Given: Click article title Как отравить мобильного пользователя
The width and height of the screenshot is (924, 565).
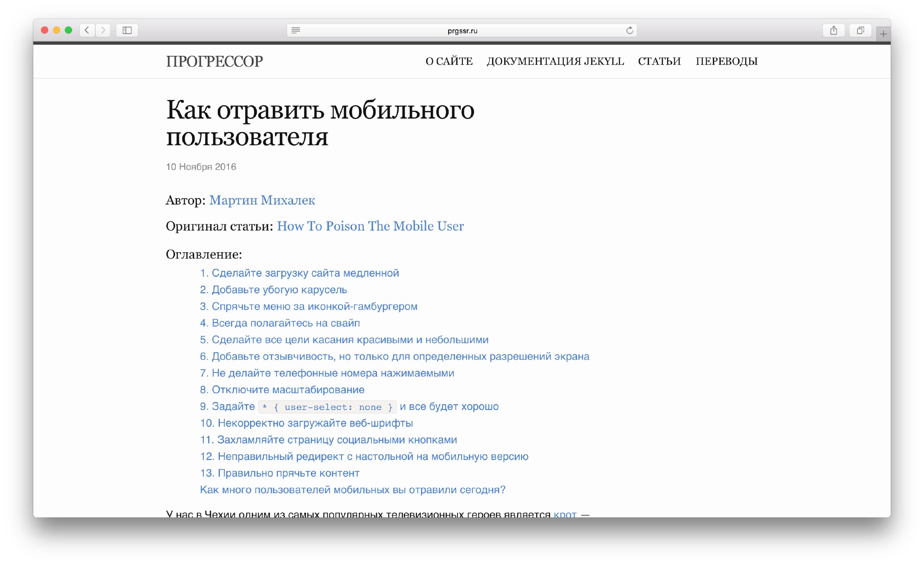Looking at the screenshot, I should coord(320,124).
